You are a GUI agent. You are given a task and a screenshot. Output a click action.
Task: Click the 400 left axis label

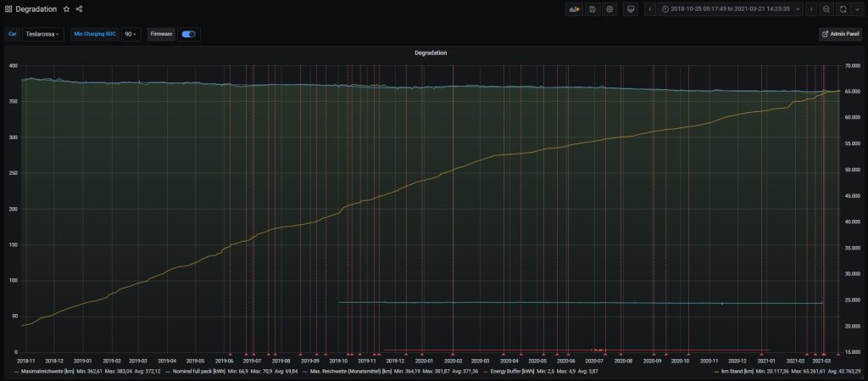click(14, 66)
